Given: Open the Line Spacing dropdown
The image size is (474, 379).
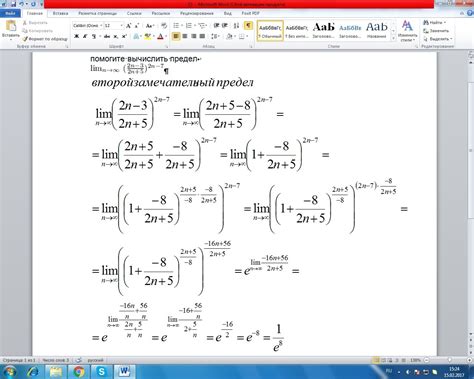Looking at the screenshot, I should [x=215, y=36].
